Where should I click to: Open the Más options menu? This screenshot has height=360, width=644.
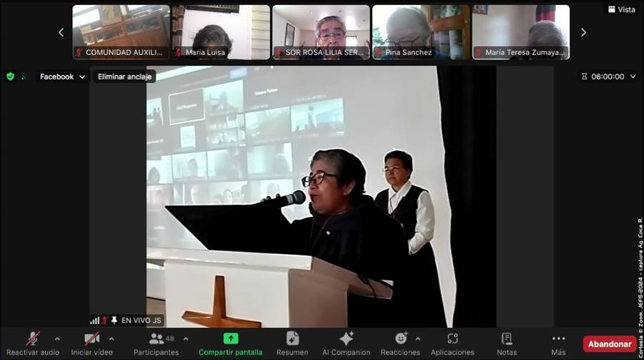(559, 344)
